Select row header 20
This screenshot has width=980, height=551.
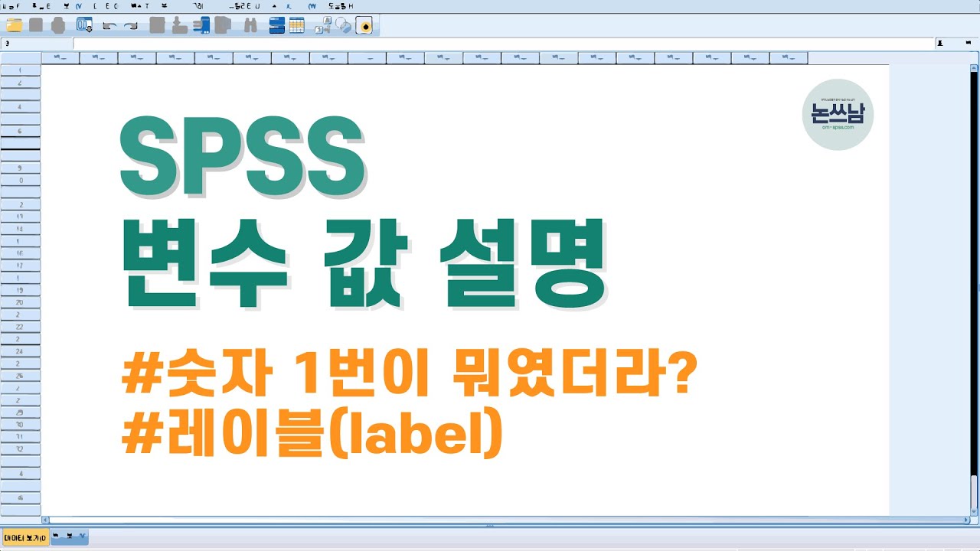20,302
